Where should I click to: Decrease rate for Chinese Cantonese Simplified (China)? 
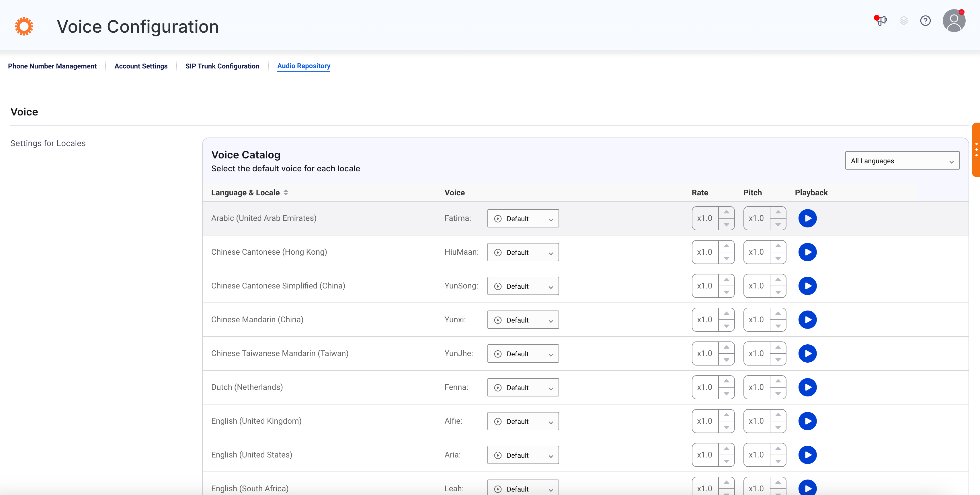[x=726, y=292]
